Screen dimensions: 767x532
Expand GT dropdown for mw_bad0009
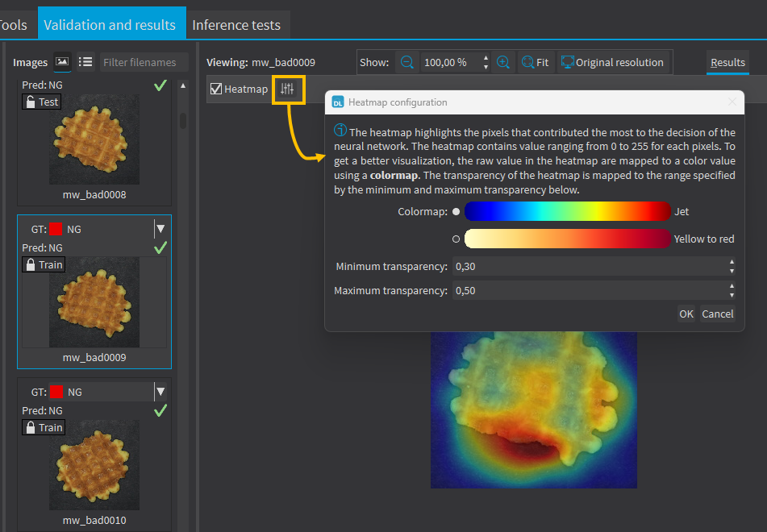tap(160, 229)
